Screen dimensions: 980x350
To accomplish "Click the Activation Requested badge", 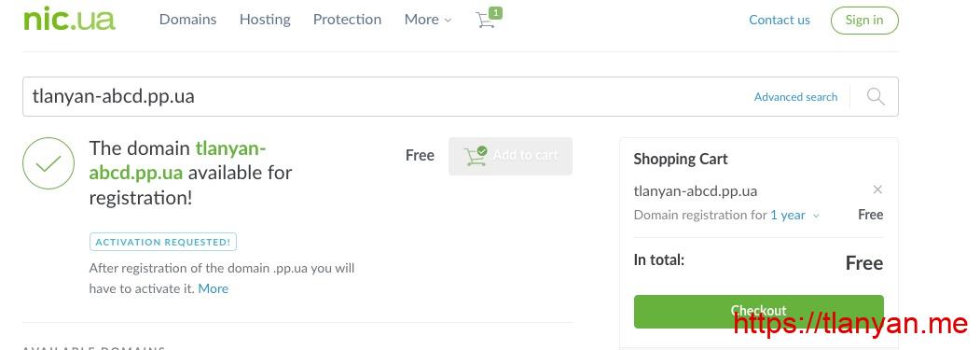I will (x=163, y=242).
